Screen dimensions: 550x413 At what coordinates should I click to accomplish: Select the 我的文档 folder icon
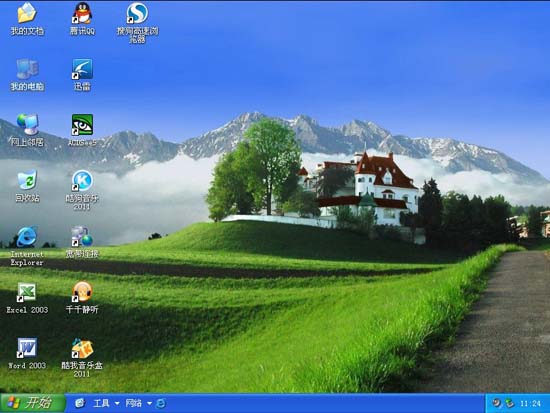pos(27,13)
